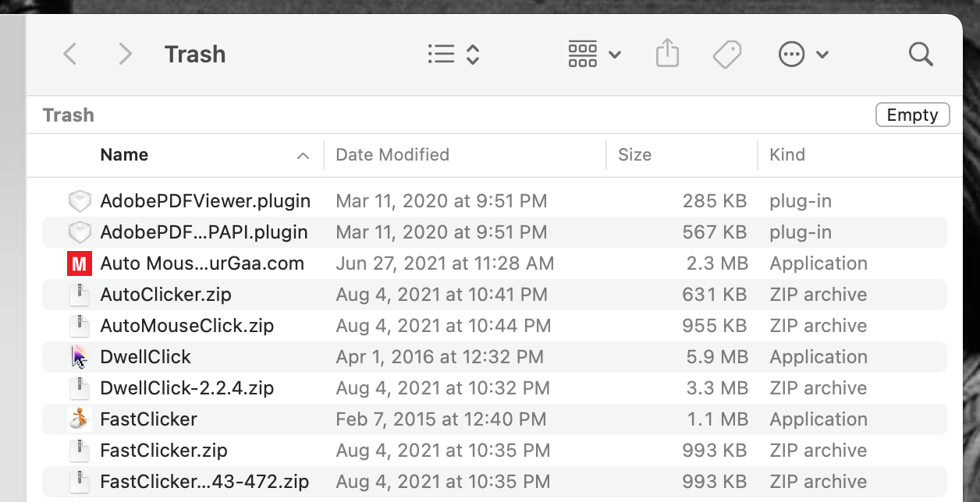Click the Search magnifier icon
The height and width of the screenshot is (502, 980).
pos(921,53)
